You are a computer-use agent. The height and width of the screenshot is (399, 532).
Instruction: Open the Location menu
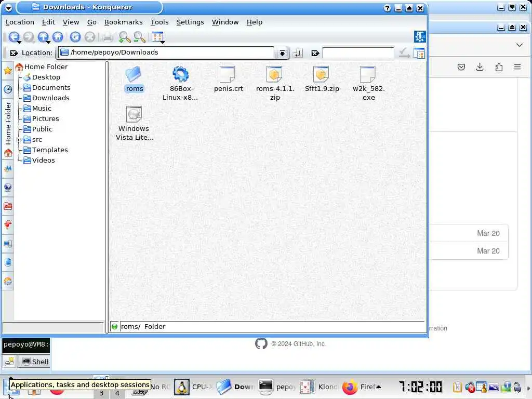[x=20, y=22]
